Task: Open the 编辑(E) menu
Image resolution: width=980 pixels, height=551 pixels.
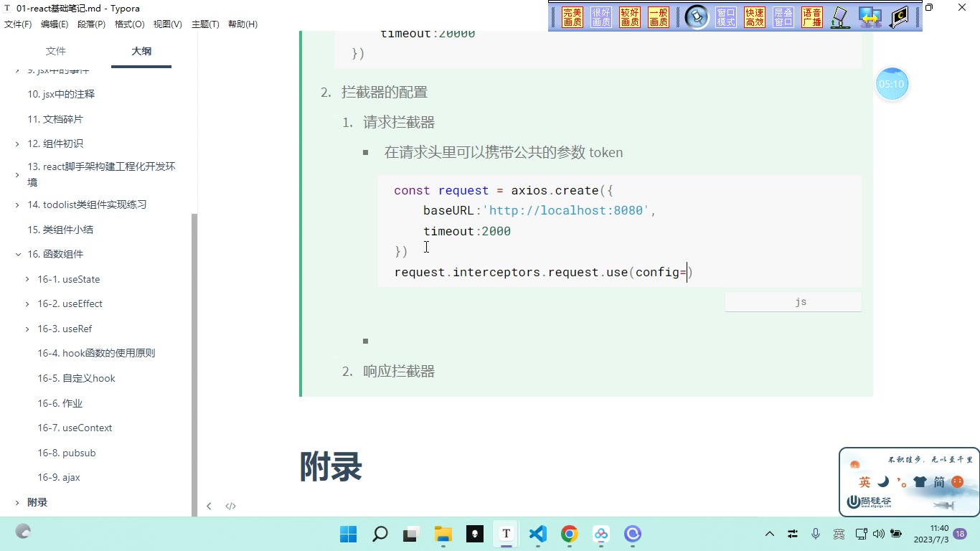Action: tap(55, 24)
